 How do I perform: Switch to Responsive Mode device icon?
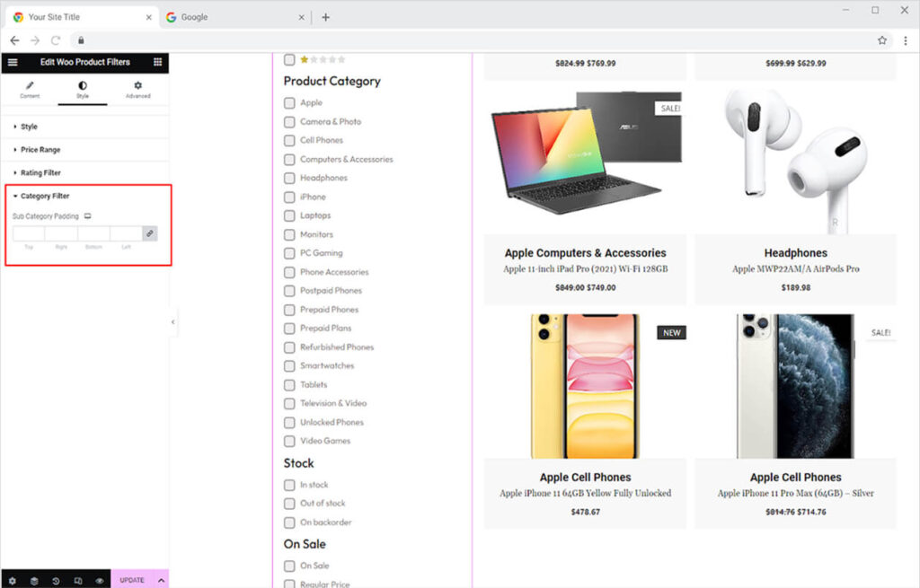click(x=75, y=580)
